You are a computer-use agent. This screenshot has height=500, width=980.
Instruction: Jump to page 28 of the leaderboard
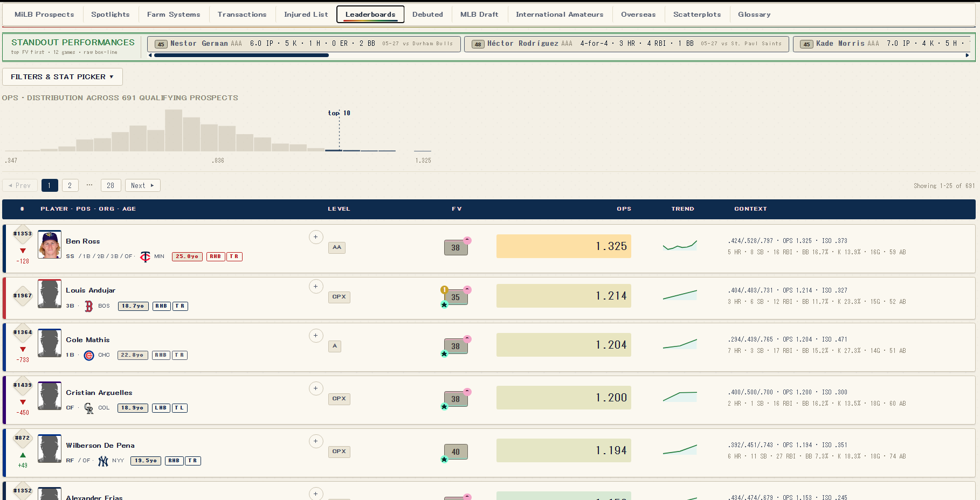[x=111, y=185]
